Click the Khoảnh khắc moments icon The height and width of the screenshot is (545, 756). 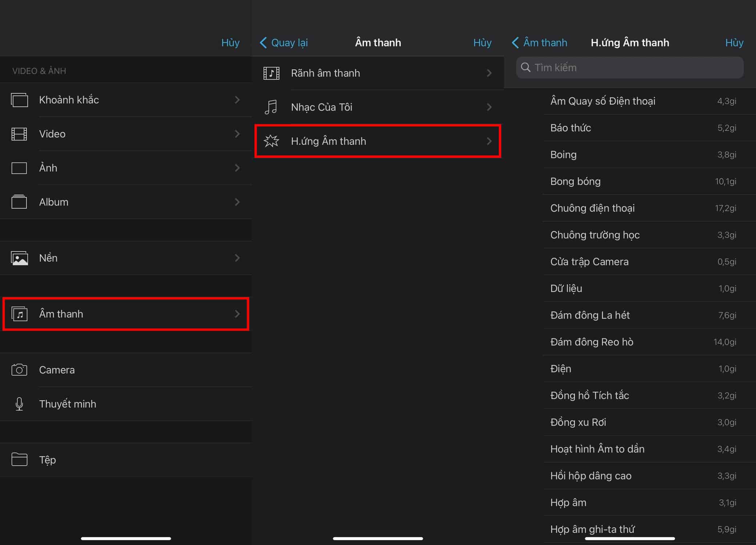click(x=19, y=100)
